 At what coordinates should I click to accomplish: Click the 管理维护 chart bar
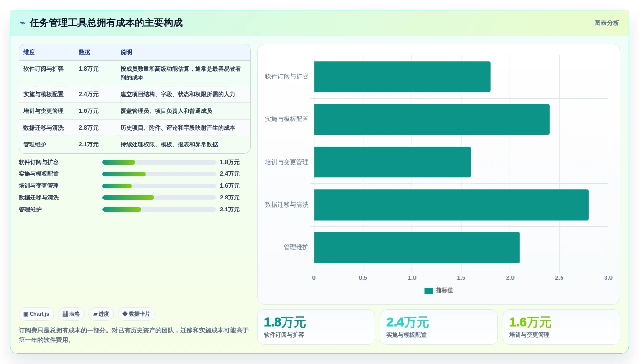click(x=417, y=247)
